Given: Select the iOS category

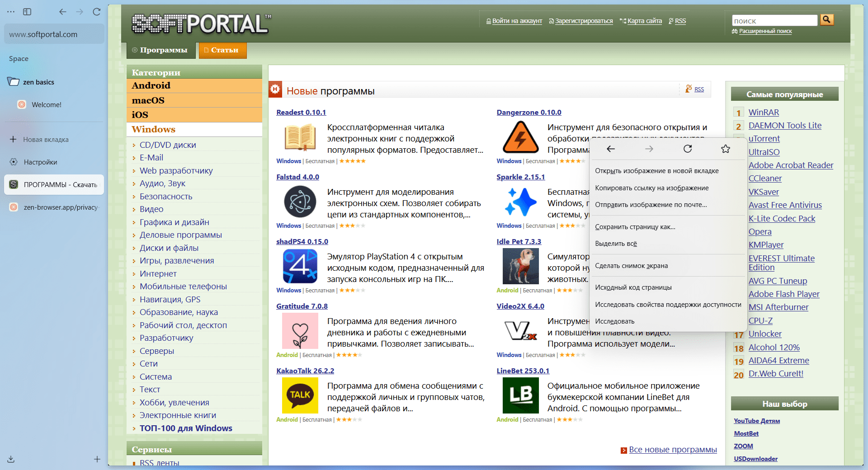Looking at the screenshot, I should (194, 115).
